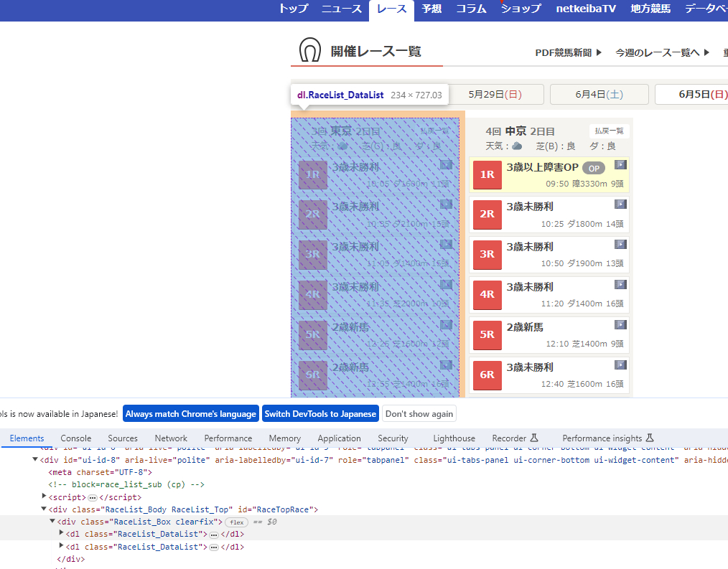Open 3歳以上障害OP race title link
Viewport: 728px width, 569px height.
(x=542, y=167)
